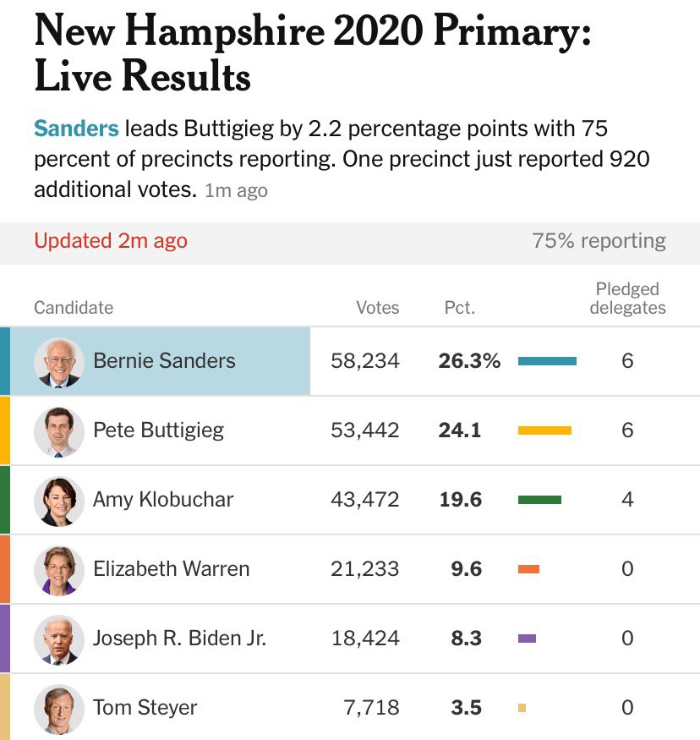The height and width of the screenshot is (740, 700).
Task: Open the blue Sanders link in summary
Action: click(76, 129)
